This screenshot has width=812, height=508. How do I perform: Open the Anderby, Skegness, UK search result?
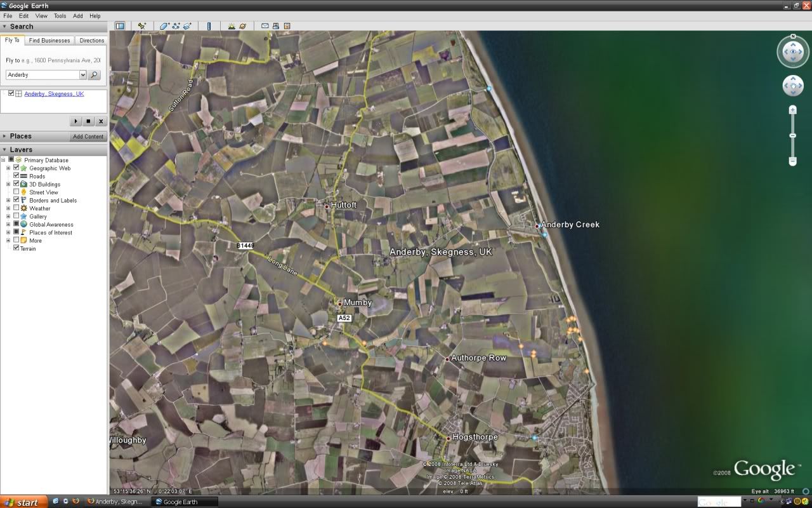[x=54, y=94]
